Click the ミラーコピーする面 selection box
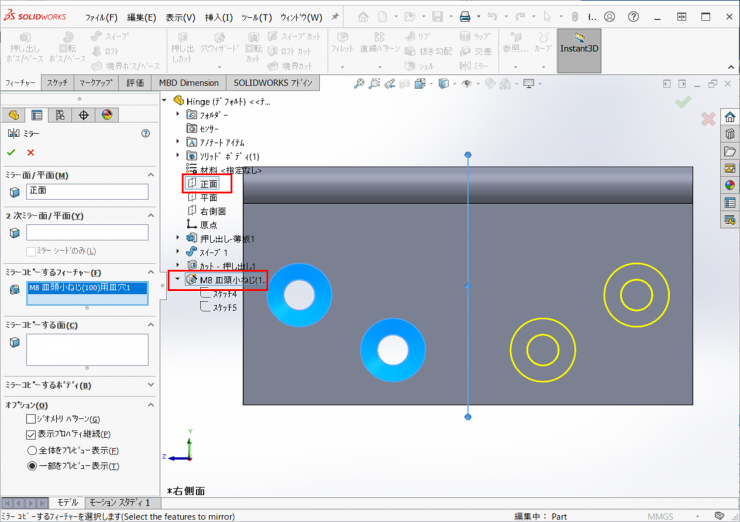Viewport: 740px width, 522px height. click(87, 350)
